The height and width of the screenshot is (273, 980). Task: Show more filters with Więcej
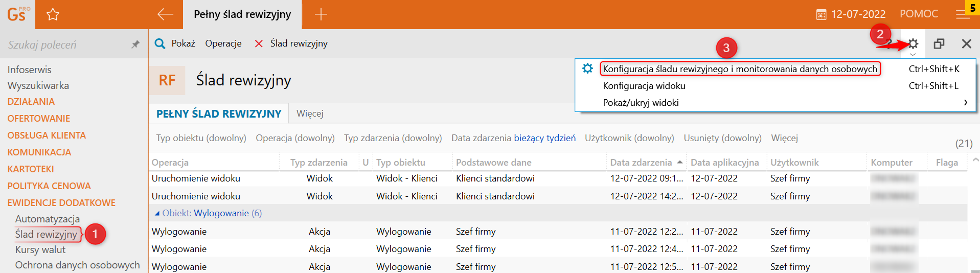784,138
